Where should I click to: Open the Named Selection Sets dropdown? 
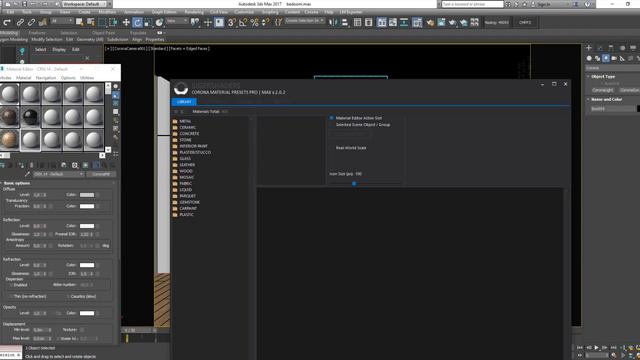pyautogui.click(x=305, y=21)
